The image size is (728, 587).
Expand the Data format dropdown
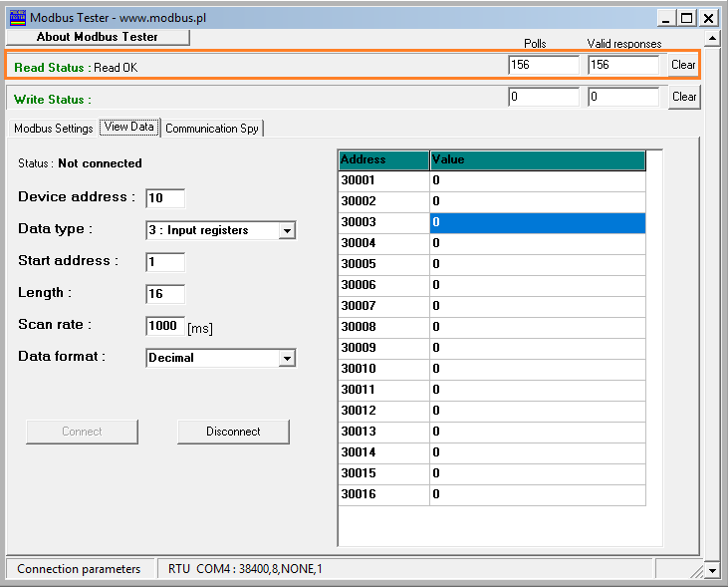pos(288,359)
